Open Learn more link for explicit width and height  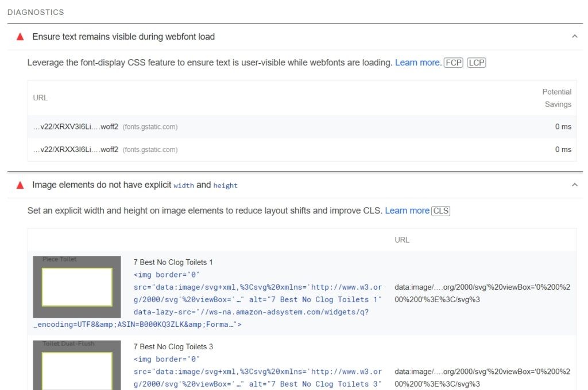(407, 210)
